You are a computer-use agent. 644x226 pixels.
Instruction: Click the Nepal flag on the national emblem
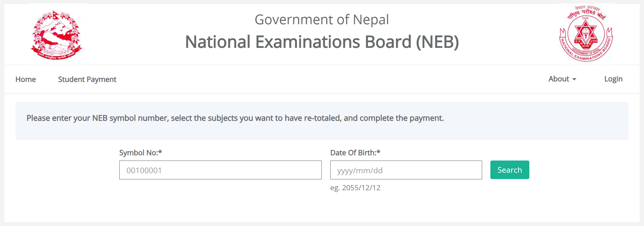pos(56,15)
